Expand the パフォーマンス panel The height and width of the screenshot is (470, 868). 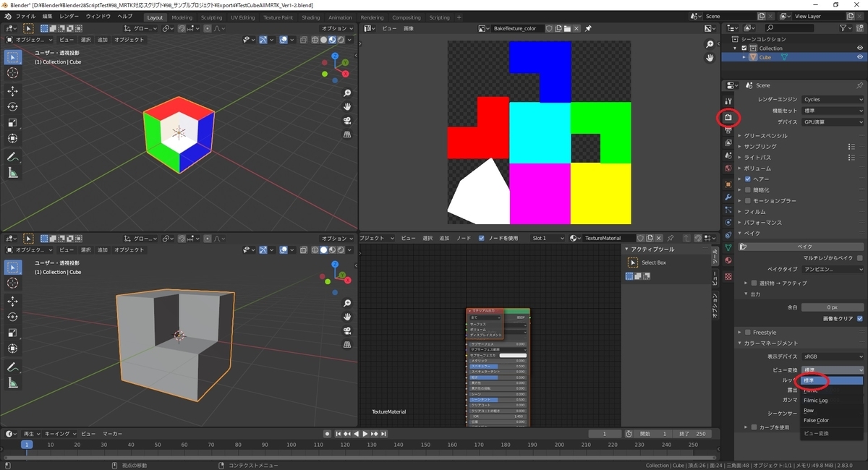click(762, 222)
